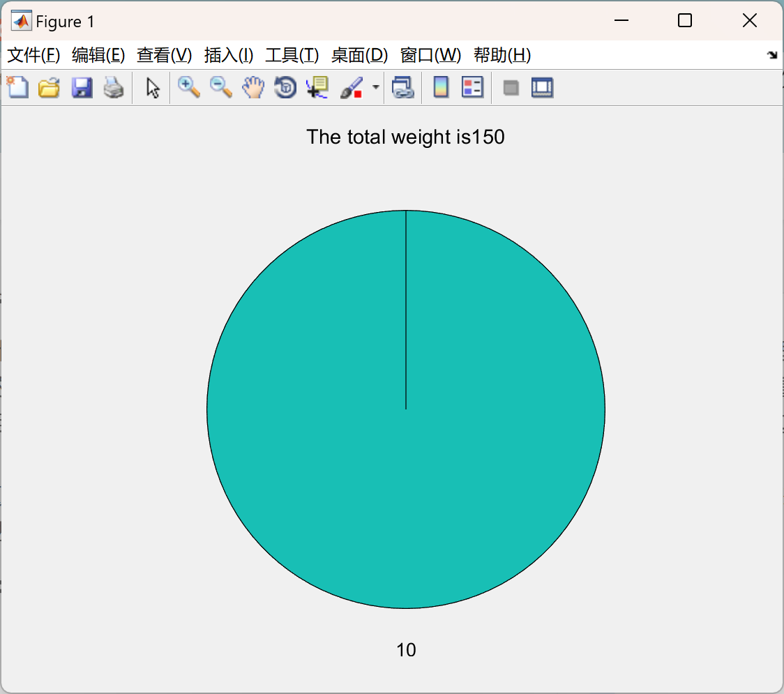The height and width of the screenshot is (694, 784).
Task: Click the title 'The total weight is150'
Action: tap(405, 137)
